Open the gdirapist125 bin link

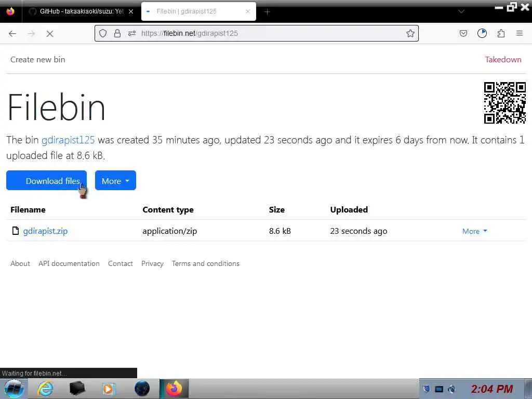pos(68,140)
